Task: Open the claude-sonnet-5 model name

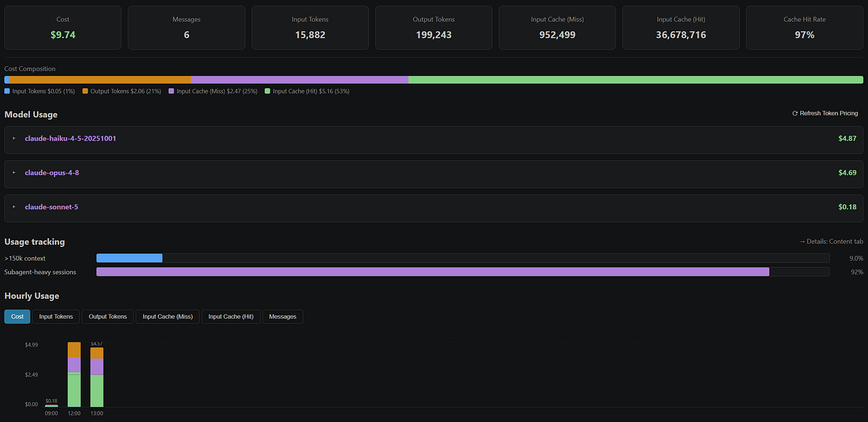Action: (x=51, y=207)
